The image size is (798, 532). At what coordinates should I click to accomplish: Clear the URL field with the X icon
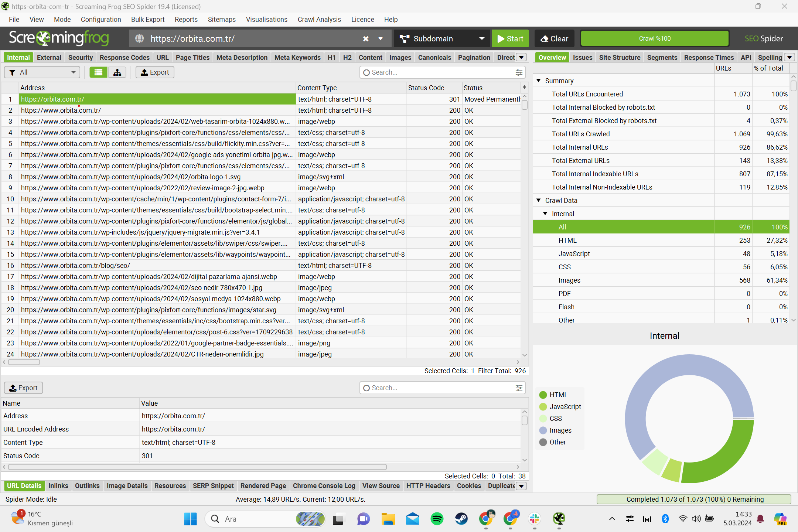click(x=366, y=39)
